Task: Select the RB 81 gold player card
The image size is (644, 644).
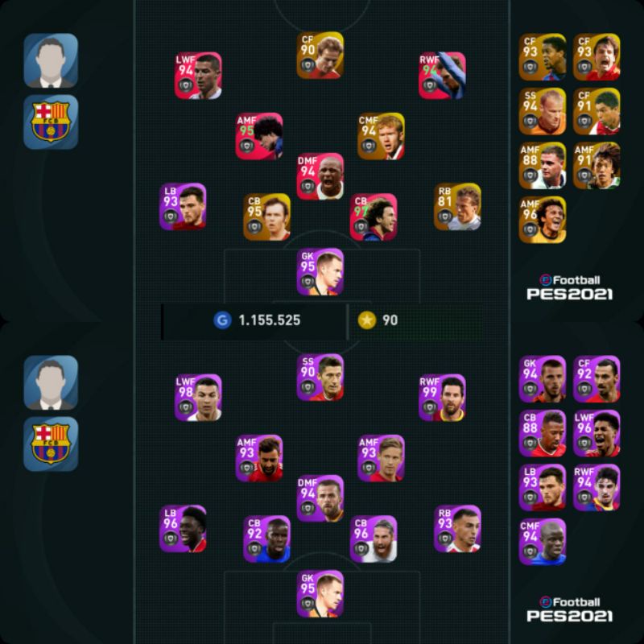Action: (457, 207)
